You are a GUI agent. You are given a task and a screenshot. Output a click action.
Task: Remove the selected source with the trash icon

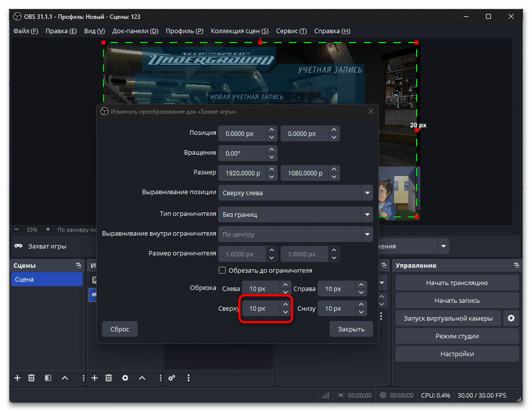pyautogui.click(x=109, y=378)
